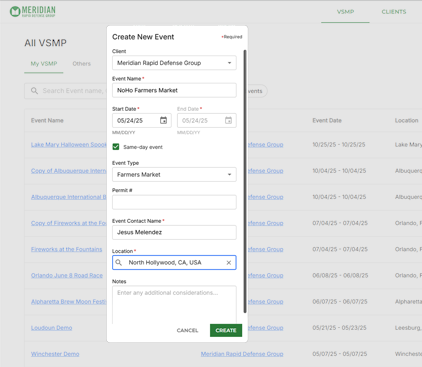This screenshot has width=422, height=367.
Task: Switch to the CLIENTS tab
Action: [394, 12]
